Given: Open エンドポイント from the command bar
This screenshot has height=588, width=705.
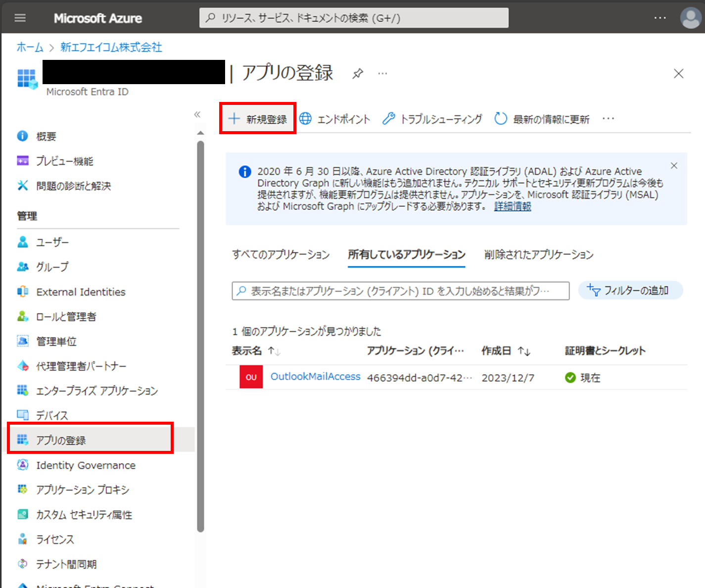Looking at the screenshot, I should (335, 119).
